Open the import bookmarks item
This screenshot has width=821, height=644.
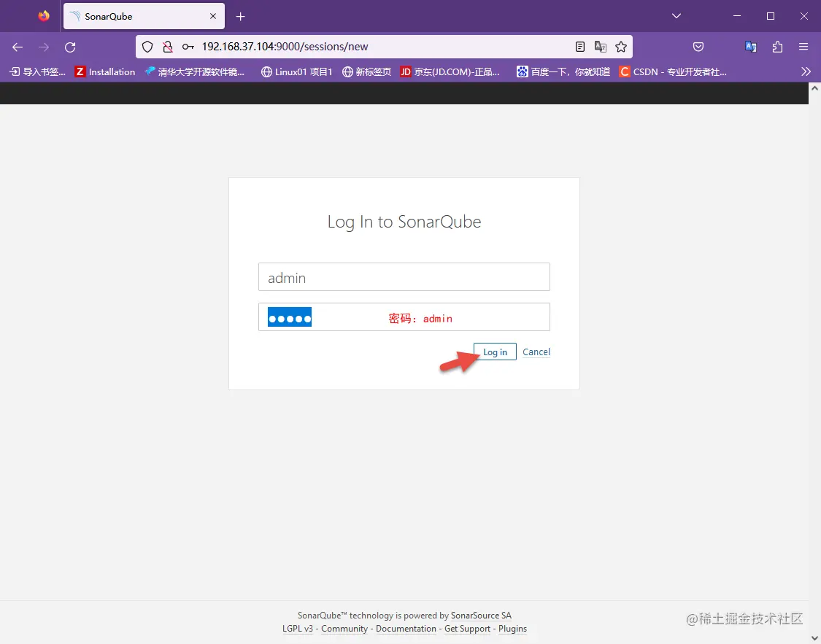38,71
